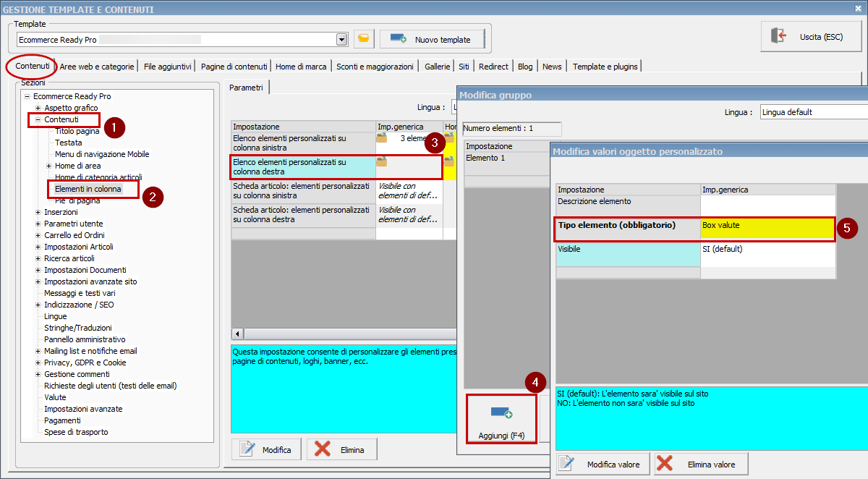The height and width of the screenshot is (479, 868).
Task: Click Elimina button with red X
Action: [x=341, y=449]
